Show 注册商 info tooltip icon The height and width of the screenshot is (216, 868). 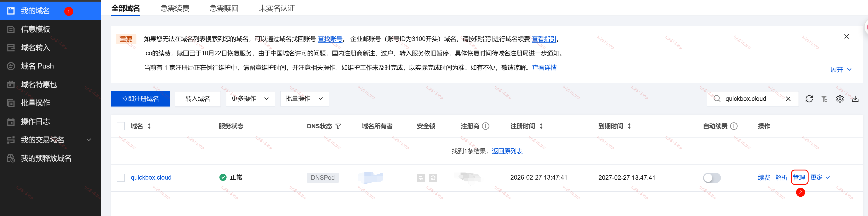coord(486,126)
